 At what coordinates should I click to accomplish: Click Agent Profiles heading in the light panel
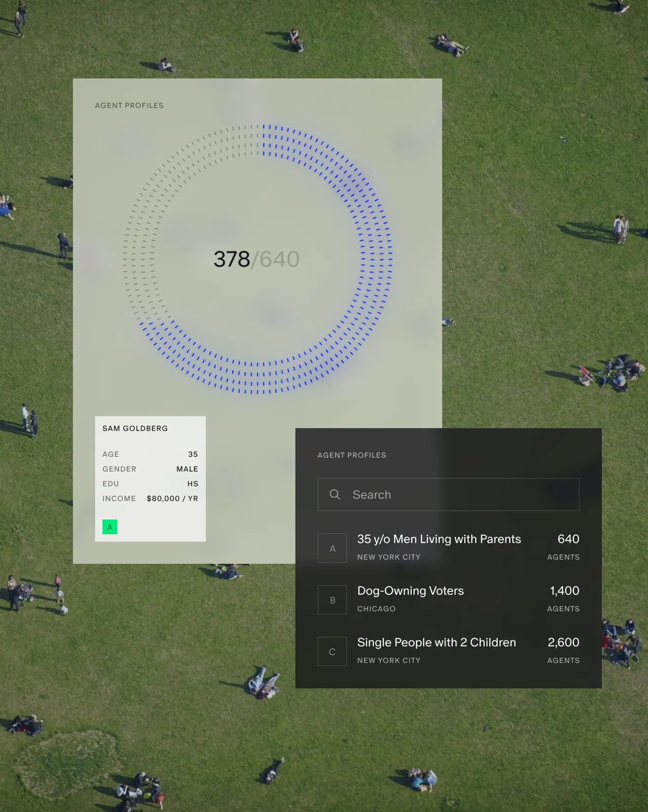pos(129,105)
